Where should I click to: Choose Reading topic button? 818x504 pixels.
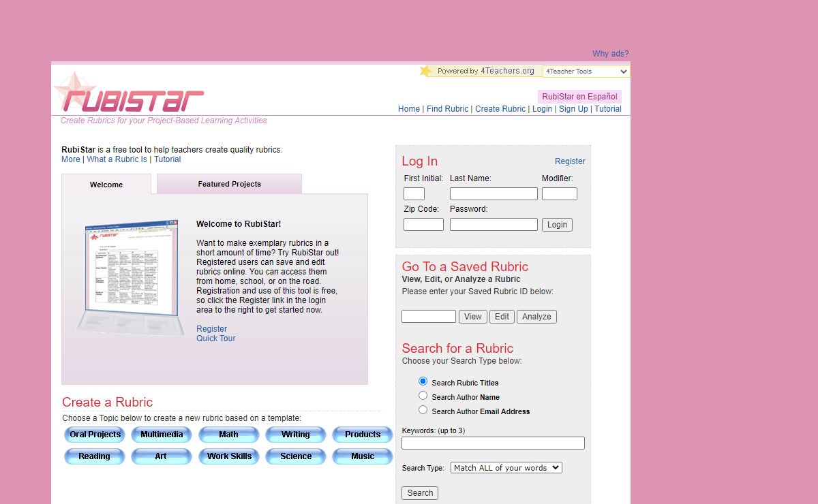(x=95, y=456)
